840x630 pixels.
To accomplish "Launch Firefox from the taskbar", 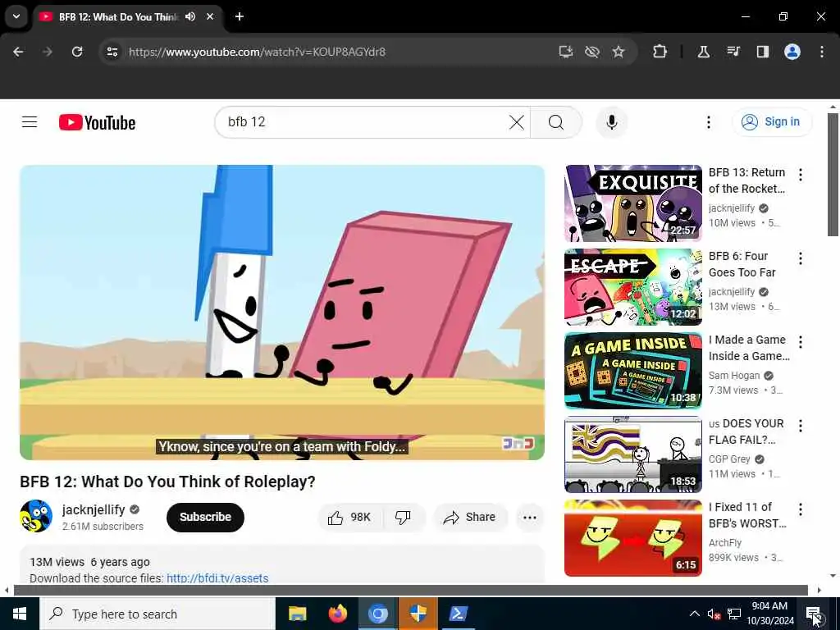I will tap(337, 614).
